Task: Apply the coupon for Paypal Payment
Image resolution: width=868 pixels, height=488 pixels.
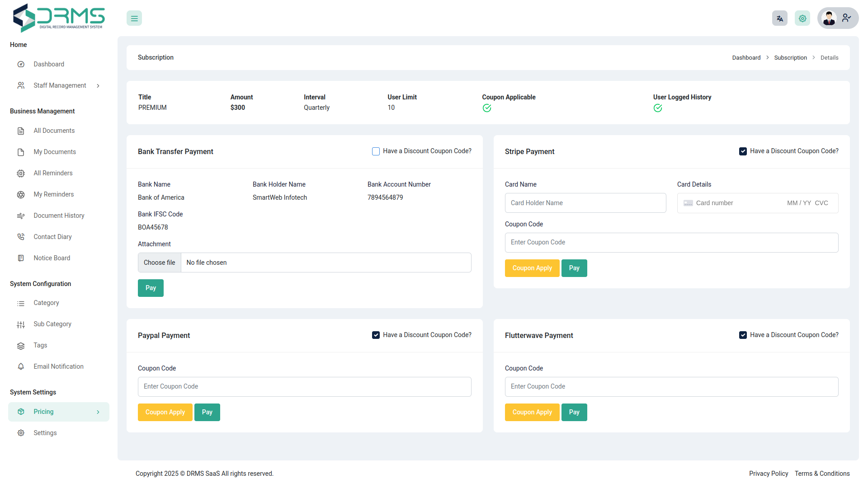Action: click(x=165, y=412)
